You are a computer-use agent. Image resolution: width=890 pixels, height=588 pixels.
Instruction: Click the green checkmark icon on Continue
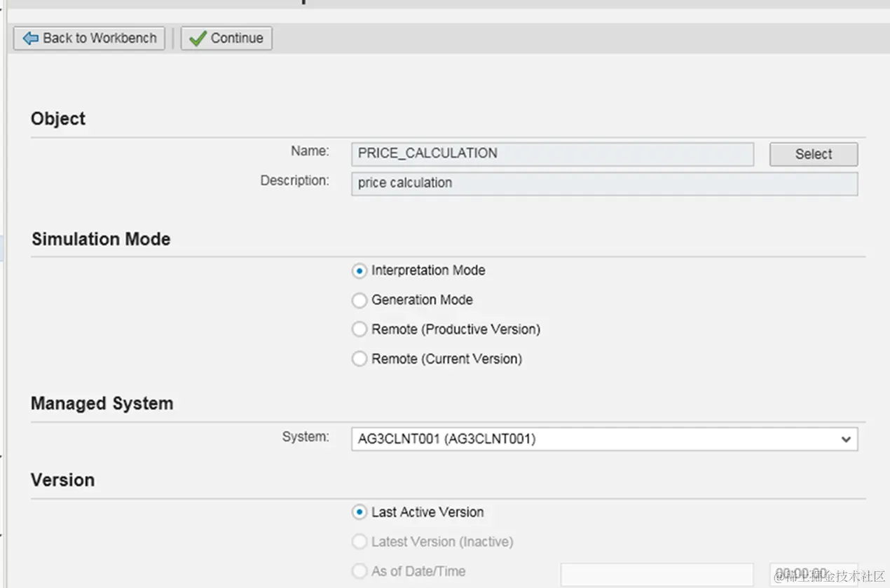(x=198, y=38)
